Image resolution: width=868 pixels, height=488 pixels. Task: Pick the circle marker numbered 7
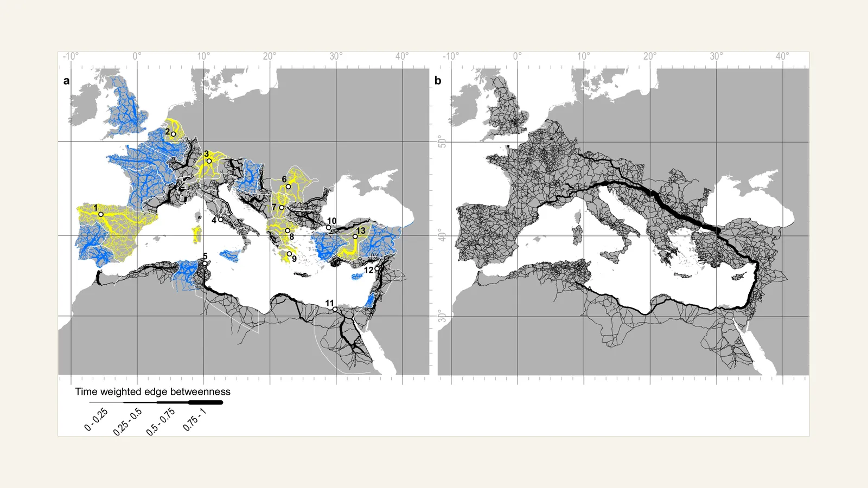pyautogui.click(x=282, y=208)
